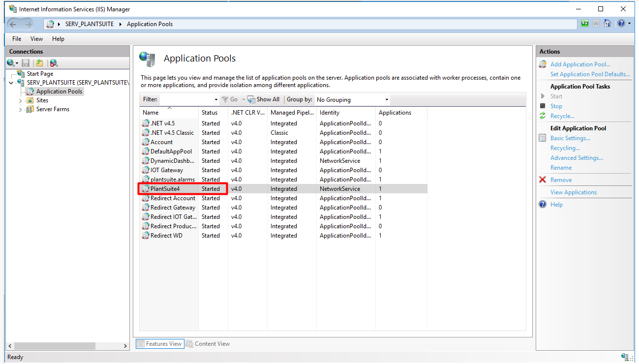Open Advanced Settings link

[x=577, y=158]
